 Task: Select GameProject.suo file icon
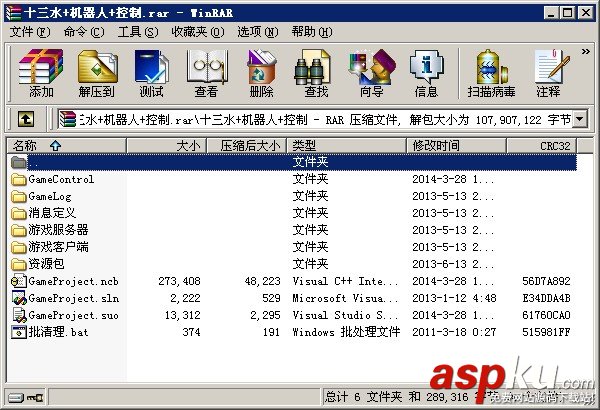point(18,315)
